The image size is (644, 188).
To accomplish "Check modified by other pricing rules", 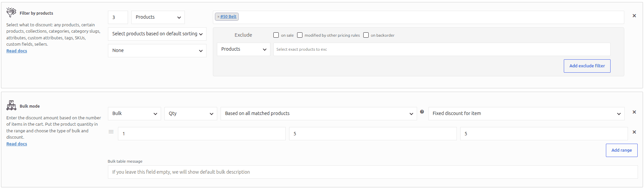I will coord(300,35).
